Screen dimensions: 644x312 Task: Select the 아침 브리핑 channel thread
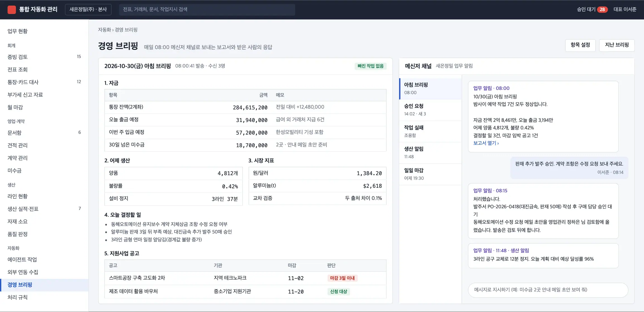click(x=430, y=88)
